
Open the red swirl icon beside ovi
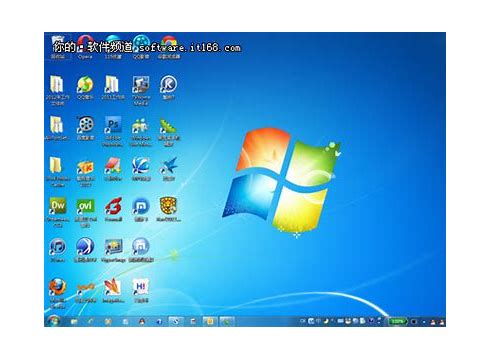pyautogui.click(x=113, y=209)
